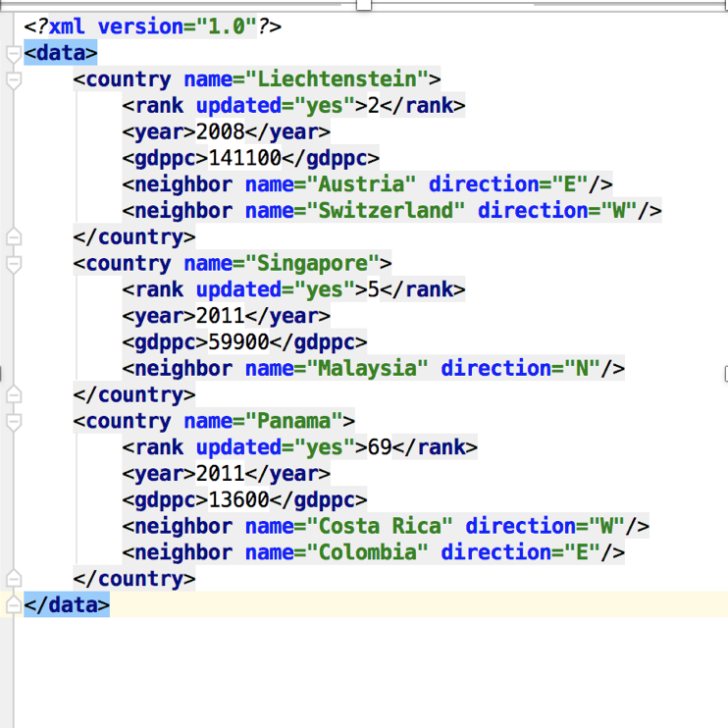Click the highlighted <data> opening tag

(61, 52)
